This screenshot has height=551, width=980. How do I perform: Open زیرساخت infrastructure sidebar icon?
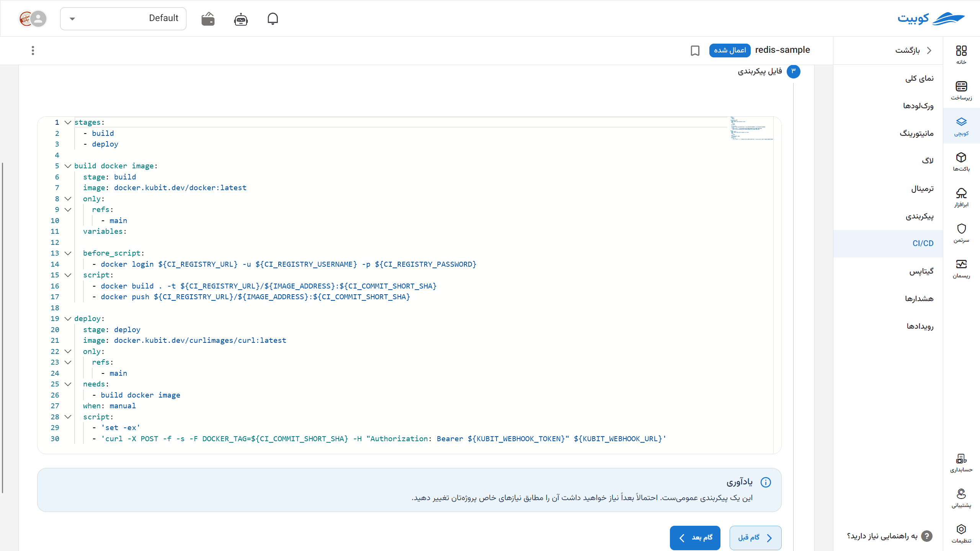[961, 90]
